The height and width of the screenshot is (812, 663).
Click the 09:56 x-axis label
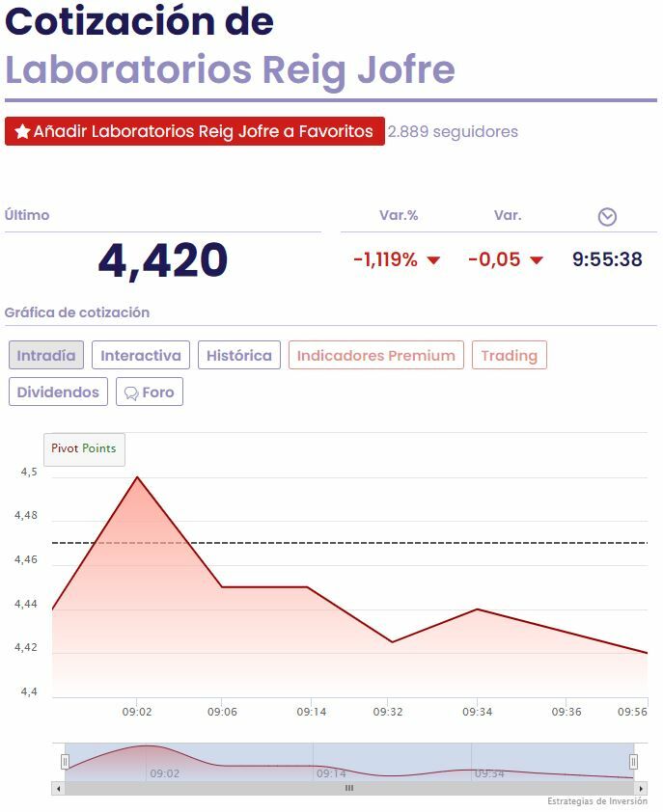[632, 712]
